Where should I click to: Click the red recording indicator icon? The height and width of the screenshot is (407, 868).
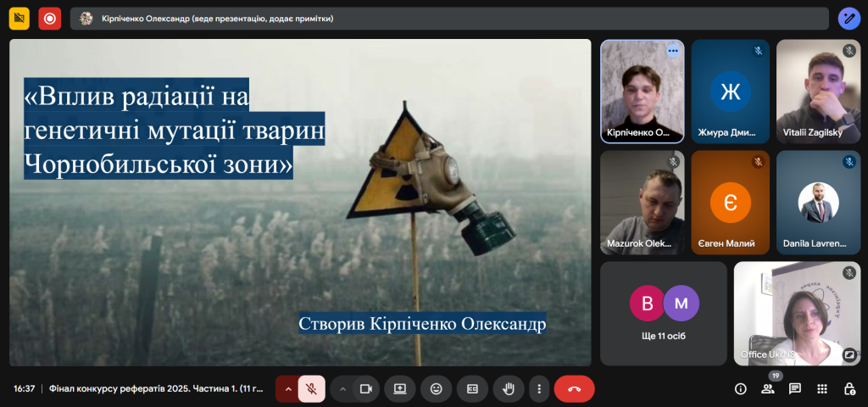(x=50, y=18)
